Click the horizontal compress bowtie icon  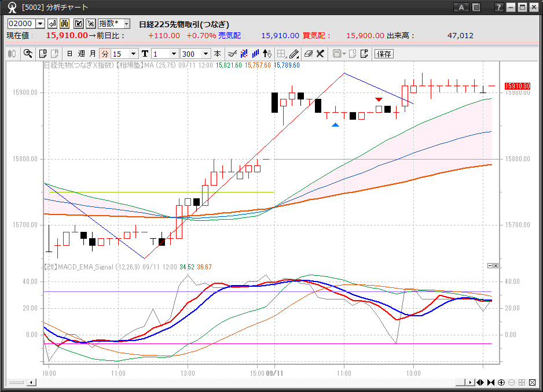491,382
